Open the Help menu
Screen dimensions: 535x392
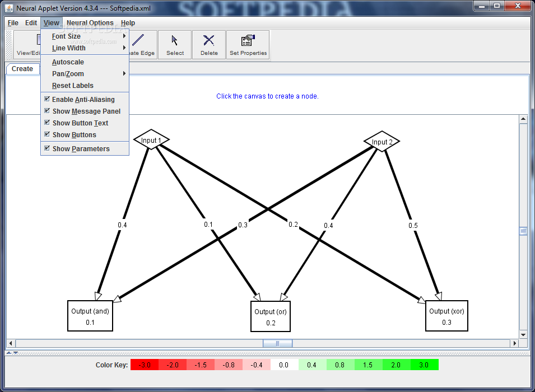click(128, 23)
